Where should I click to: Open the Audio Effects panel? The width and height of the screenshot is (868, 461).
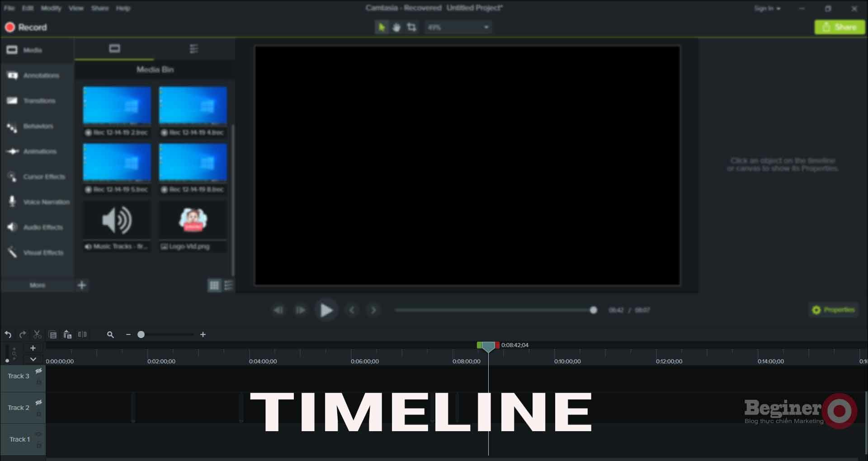37,227
